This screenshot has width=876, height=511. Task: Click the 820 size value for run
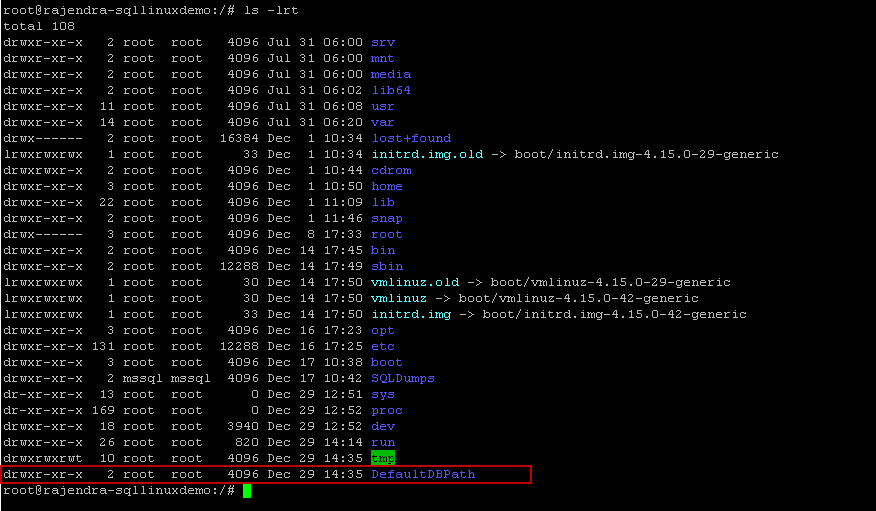pyautogui.click(x=247, y=443)
